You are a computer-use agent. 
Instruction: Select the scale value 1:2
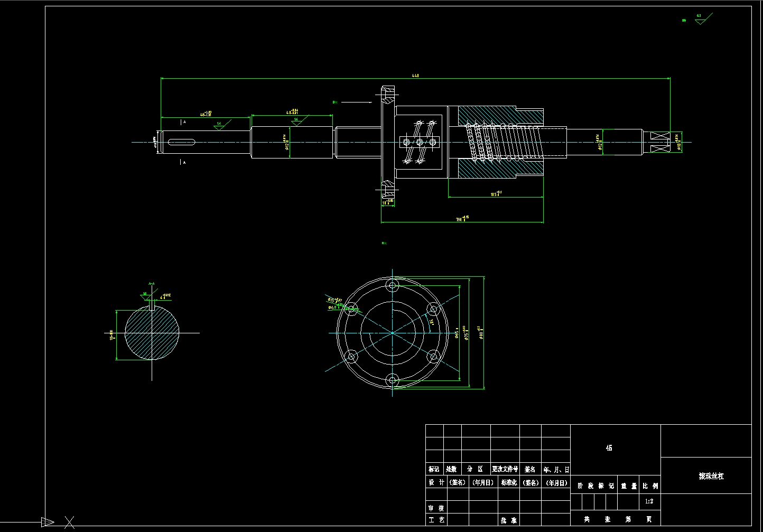point(649,501)
